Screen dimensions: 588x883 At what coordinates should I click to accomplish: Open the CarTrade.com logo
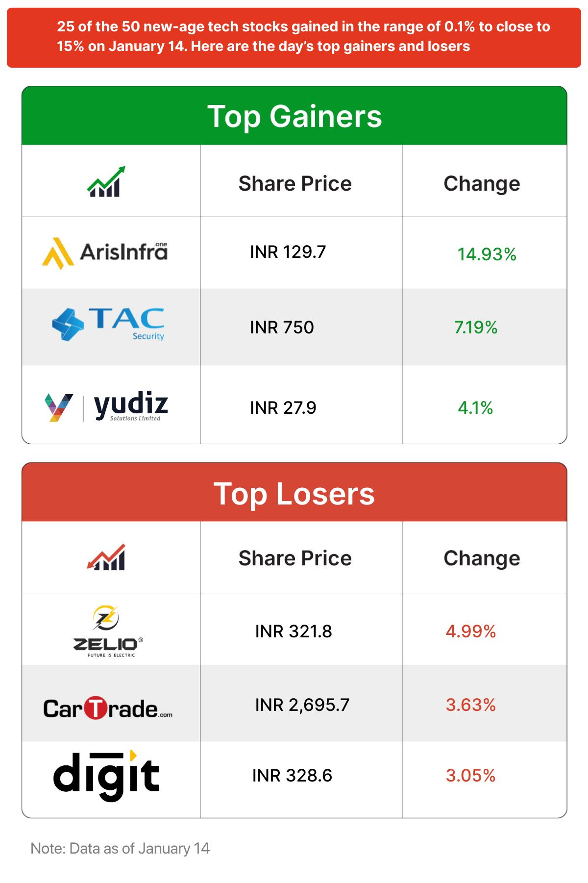tap(108, 708)
